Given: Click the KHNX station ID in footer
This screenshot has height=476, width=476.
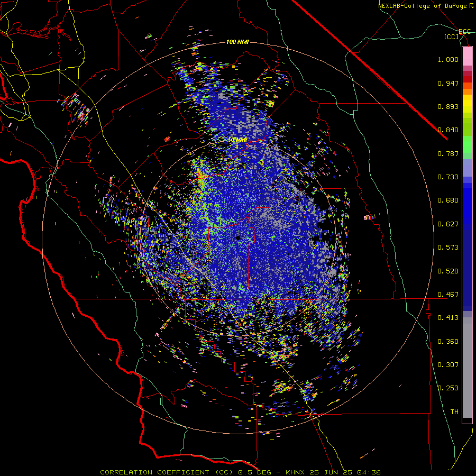Looking at the screenshot, I should pyautogui.click(x=296, y=472).
